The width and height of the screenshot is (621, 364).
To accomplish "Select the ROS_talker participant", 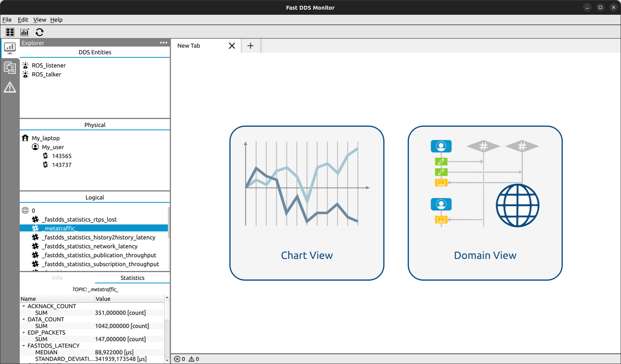I will click(46, 74).
